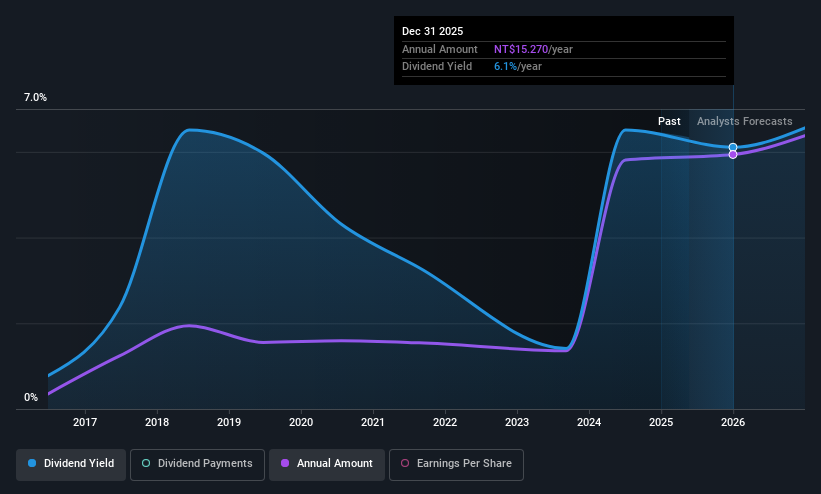The image size is (821, 494).
Task: Click the 7.0% y-axis label
Action: pyautogui.click(x=35, y=97)
